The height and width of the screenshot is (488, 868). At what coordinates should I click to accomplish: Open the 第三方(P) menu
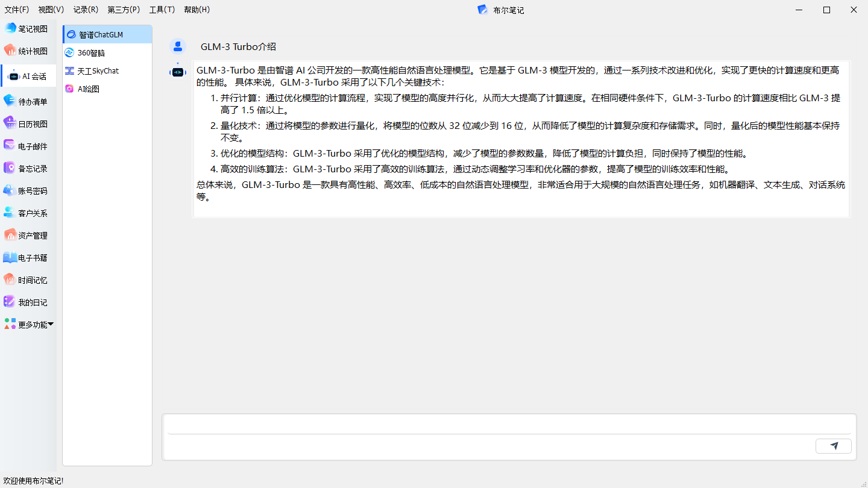(124, 10)
